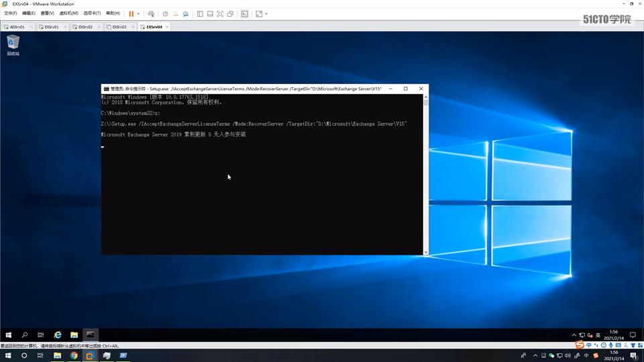Click the stretch guest display icon
This screenshot has height=362, width=644.
pyautogui.click(x=259, y=13)
